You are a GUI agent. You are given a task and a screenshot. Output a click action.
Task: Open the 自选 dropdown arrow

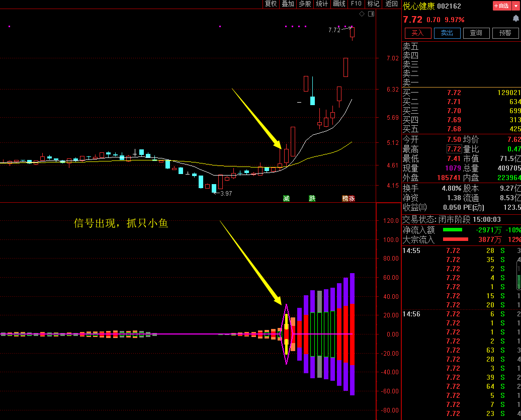tap(515, 6)
